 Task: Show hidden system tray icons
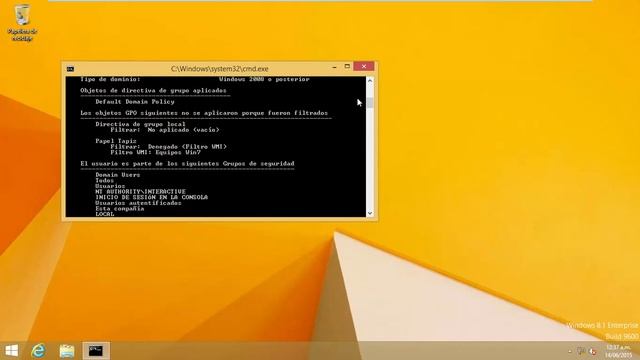pyautogui.click(x=570, y=351)
